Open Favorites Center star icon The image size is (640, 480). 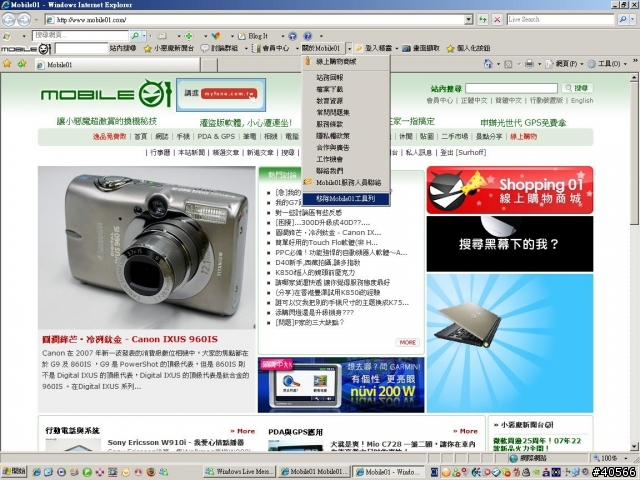tap(7, 64)
